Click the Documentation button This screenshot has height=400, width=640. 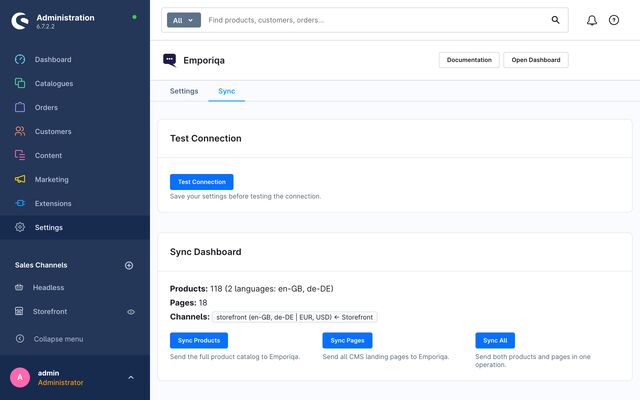(469, 60)
